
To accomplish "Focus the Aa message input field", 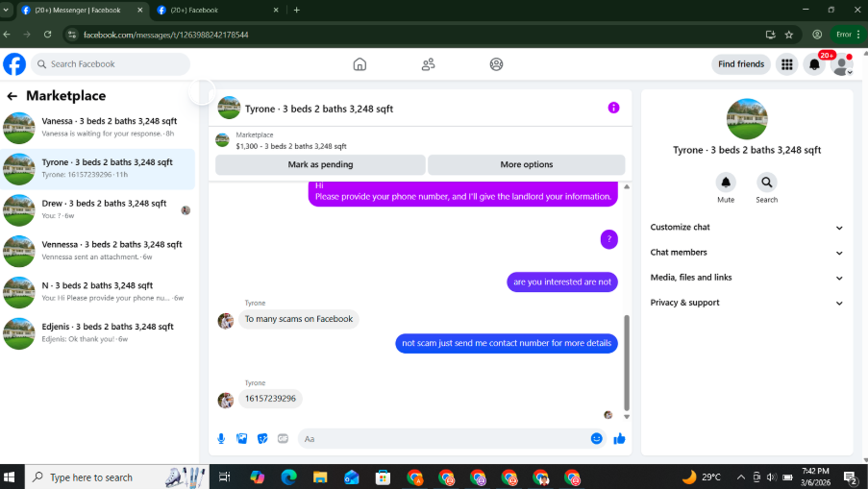I will point(443,439).
